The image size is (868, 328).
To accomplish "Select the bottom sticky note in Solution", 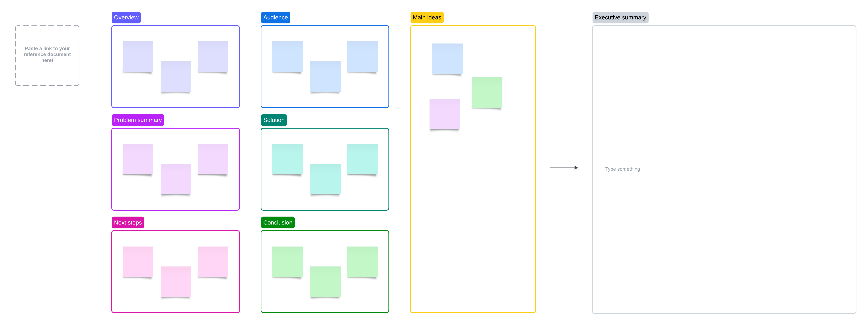I will click(325, 179).
